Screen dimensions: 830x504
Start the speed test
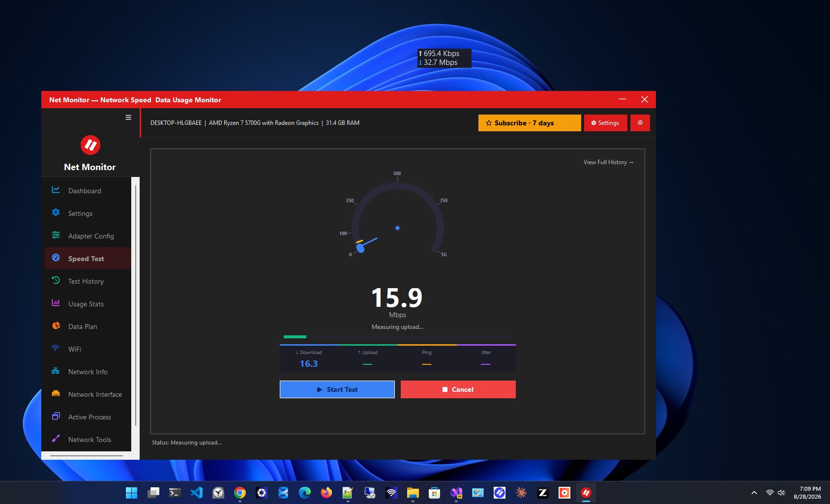pyautogui.click(x=337, y=389)
